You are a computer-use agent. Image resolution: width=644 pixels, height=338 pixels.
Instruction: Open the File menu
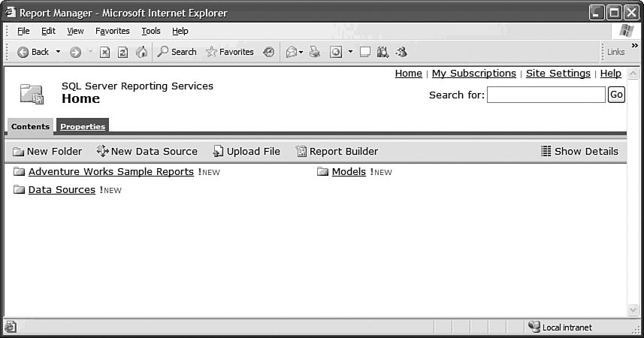point(23,32)
